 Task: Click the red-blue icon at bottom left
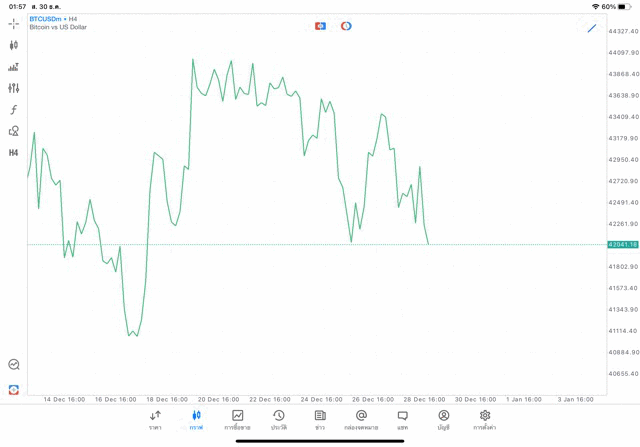click(x=13, y=389)
